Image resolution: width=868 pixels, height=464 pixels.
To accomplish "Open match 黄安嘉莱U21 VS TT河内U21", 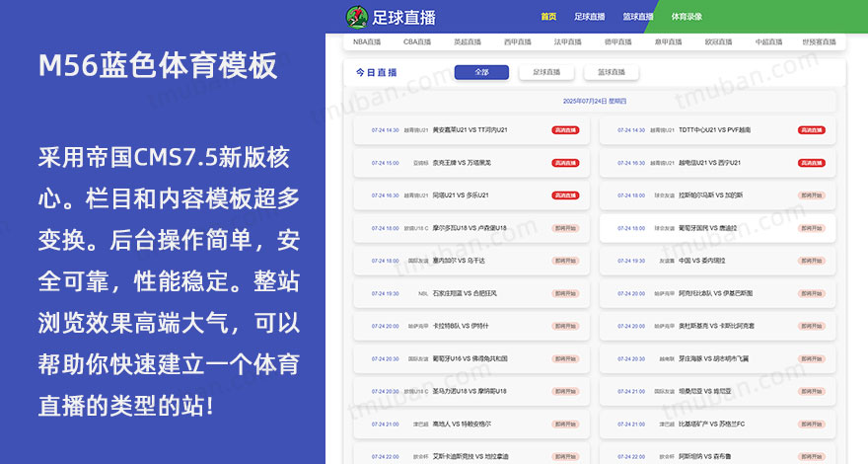I will point(471,130).
